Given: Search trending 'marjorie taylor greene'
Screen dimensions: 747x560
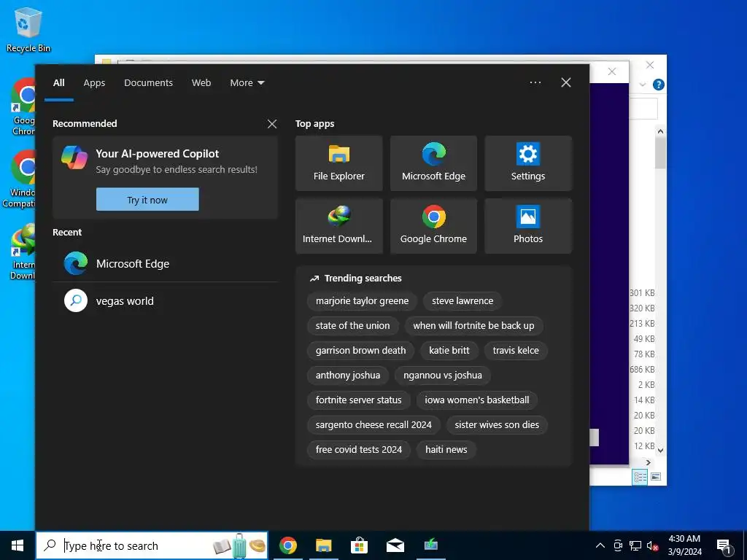Looking at the screenshot, I should coord(362,301).
